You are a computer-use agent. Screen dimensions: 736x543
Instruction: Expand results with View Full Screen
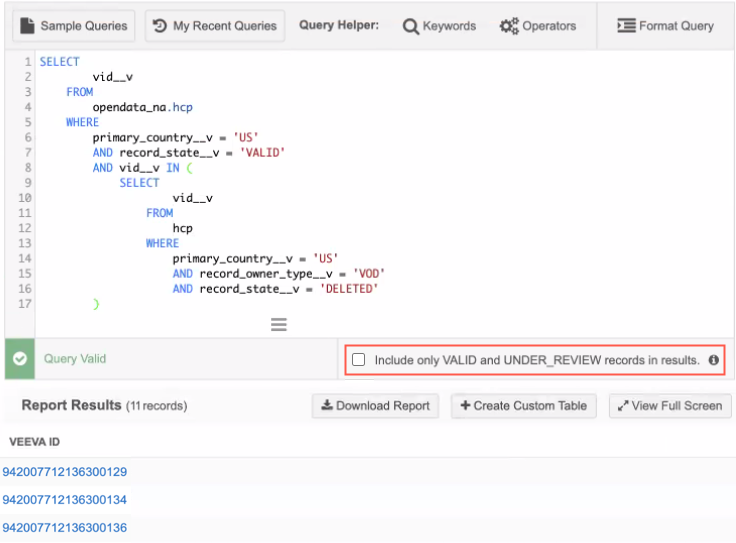670,405
